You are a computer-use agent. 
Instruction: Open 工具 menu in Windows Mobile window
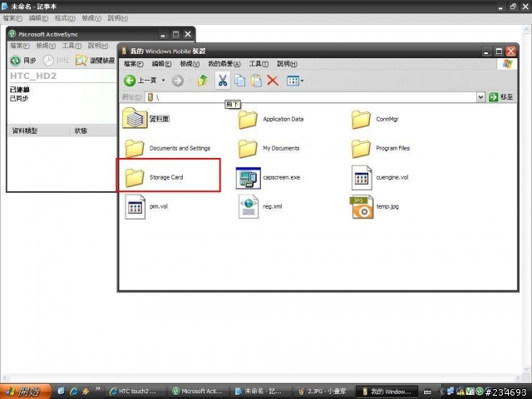pyautogui.click(x=259, y=64)
